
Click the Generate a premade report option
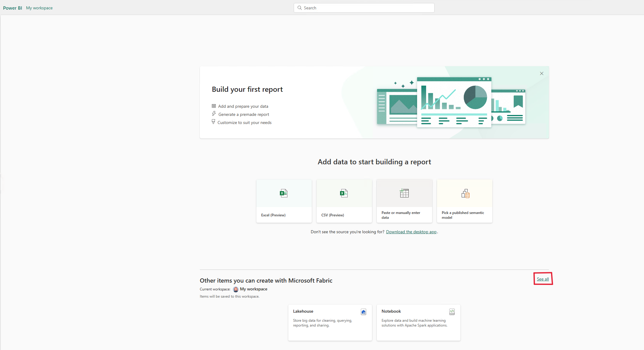click(243, 114)
